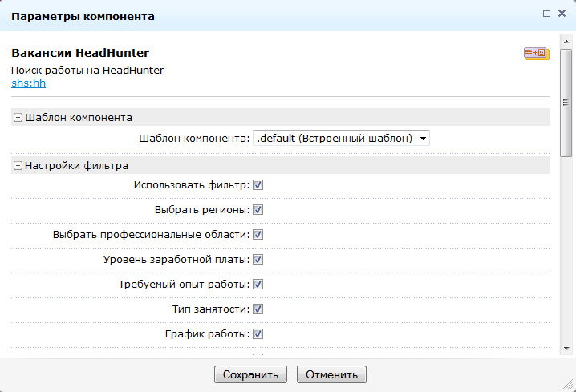Image resolution: width=576 pixels, height=392 pixels.
Task: Open the shs:hh link
Action: click(27, 82)
